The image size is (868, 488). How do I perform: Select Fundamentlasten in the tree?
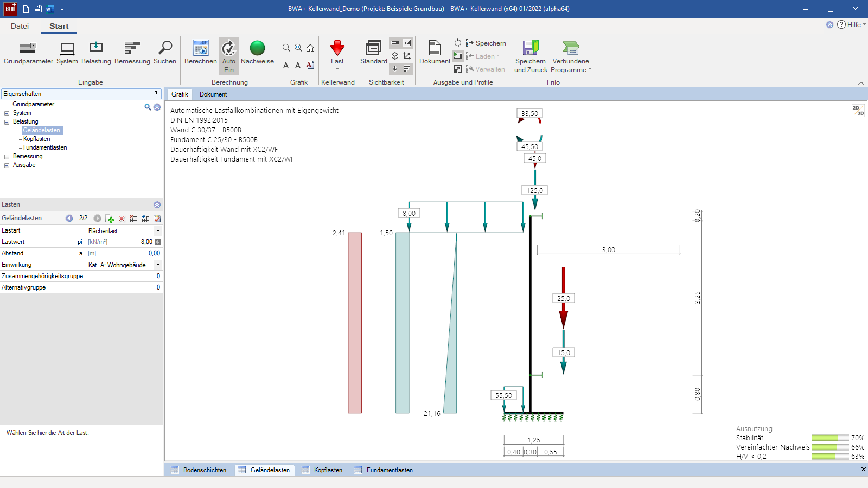(45, 147)
